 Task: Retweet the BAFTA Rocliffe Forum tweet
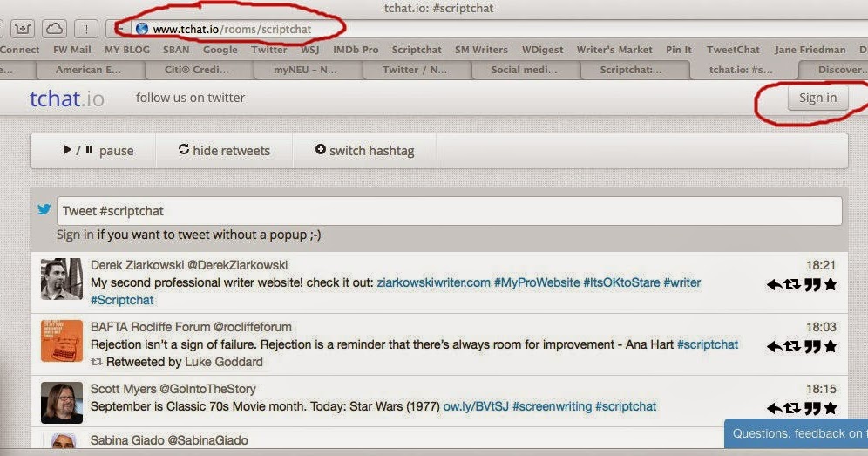pos(792,347)
